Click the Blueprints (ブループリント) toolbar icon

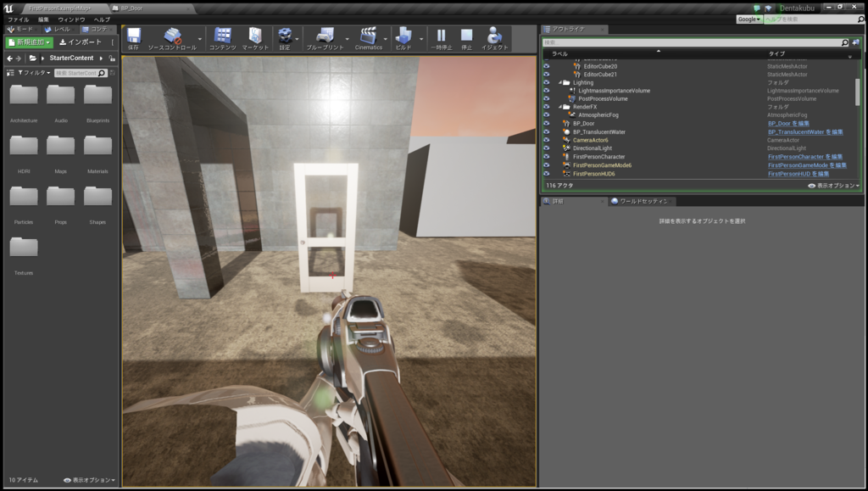click(325, 36)
